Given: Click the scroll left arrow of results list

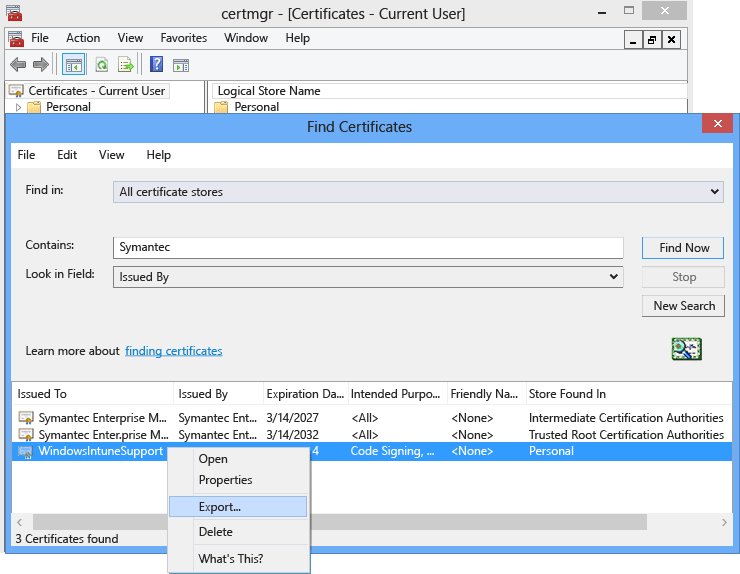Looking at the screenshot, I should coord(20,522).
